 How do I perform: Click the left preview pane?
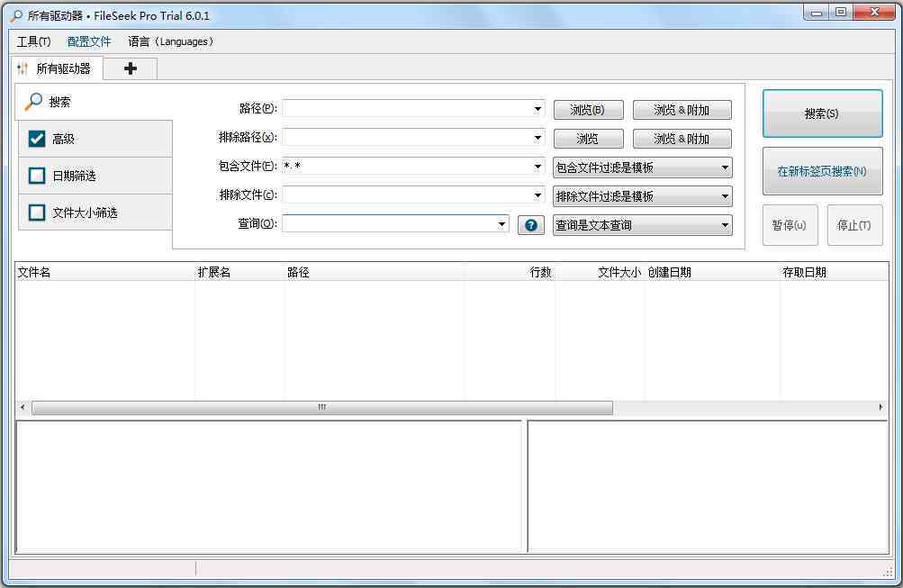(x=268, y=486)
